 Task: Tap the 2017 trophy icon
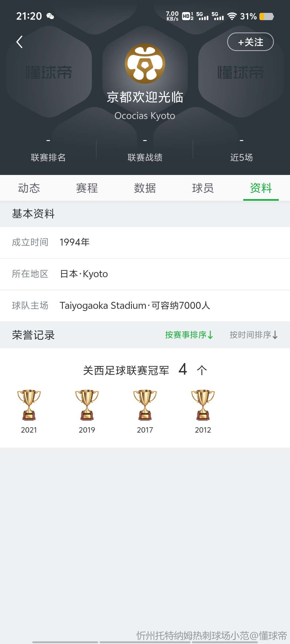145,405
